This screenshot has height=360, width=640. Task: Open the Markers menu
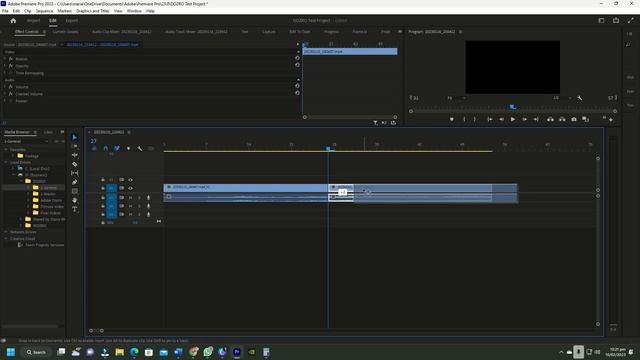click(x=64, y=11)
